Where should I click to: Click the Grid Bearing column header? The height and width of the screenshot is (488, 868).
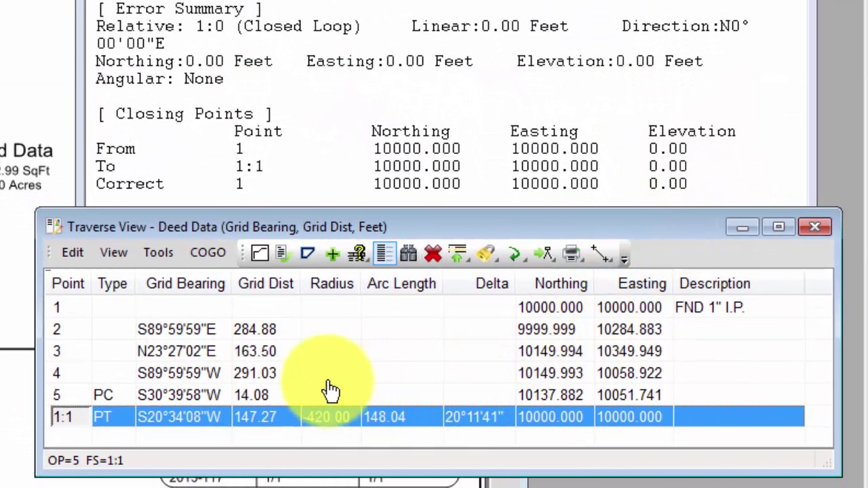(185, 283)
